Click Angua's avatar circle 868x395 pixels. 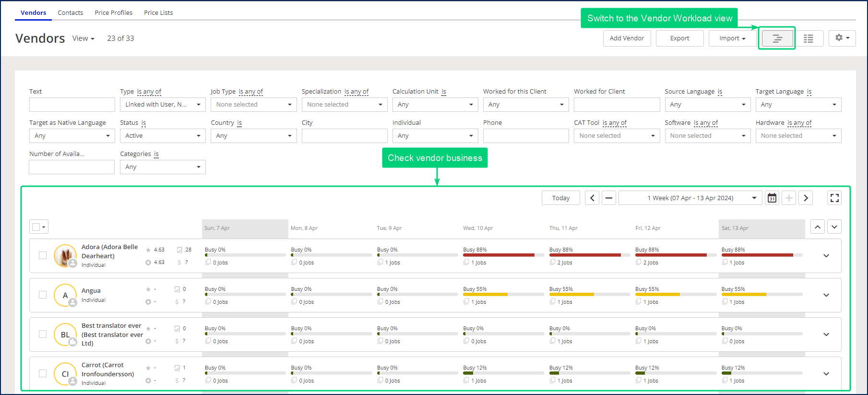point(65,295)
